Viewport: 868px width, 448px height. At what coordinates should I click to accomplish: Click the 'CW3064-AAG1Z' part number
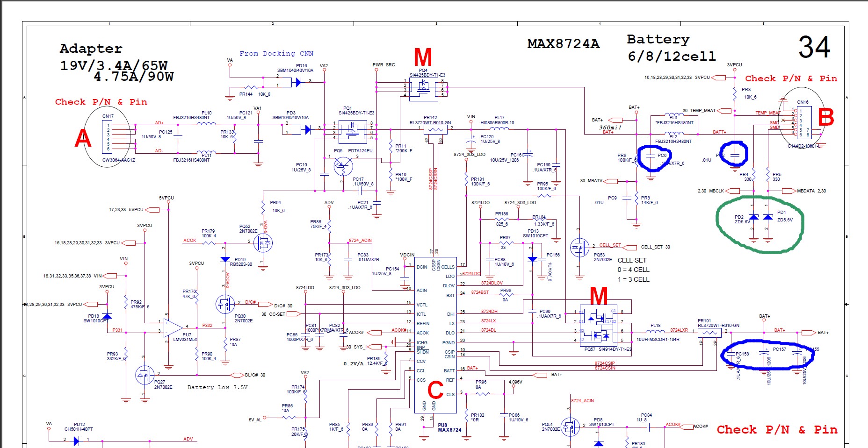119,160
